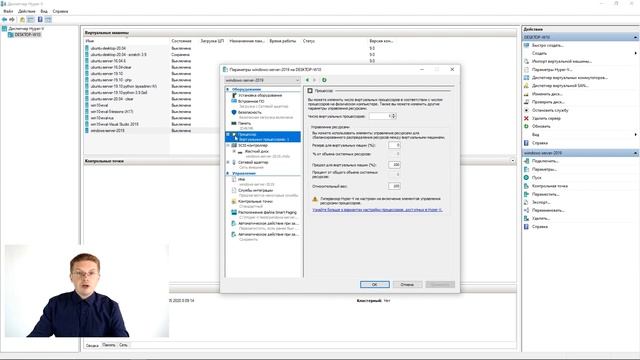Click Контрольная точка action
The height and width of the screenshot is (360, 640).
pyautogui.click(x=550, y=186)
